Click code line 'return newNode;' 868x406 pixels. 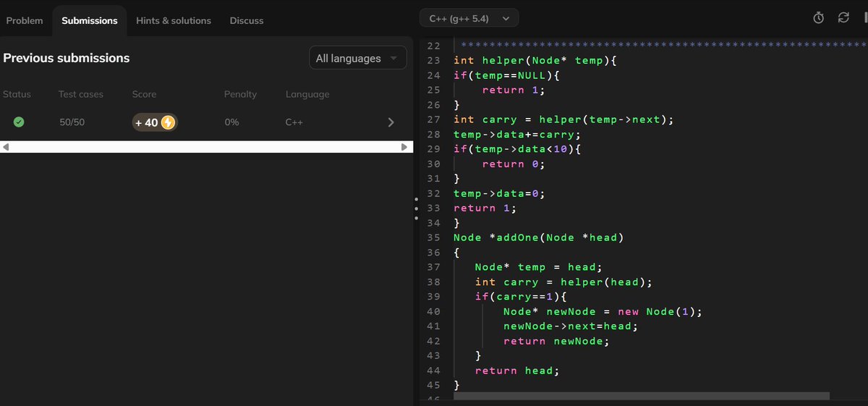[x=556, y=342]
